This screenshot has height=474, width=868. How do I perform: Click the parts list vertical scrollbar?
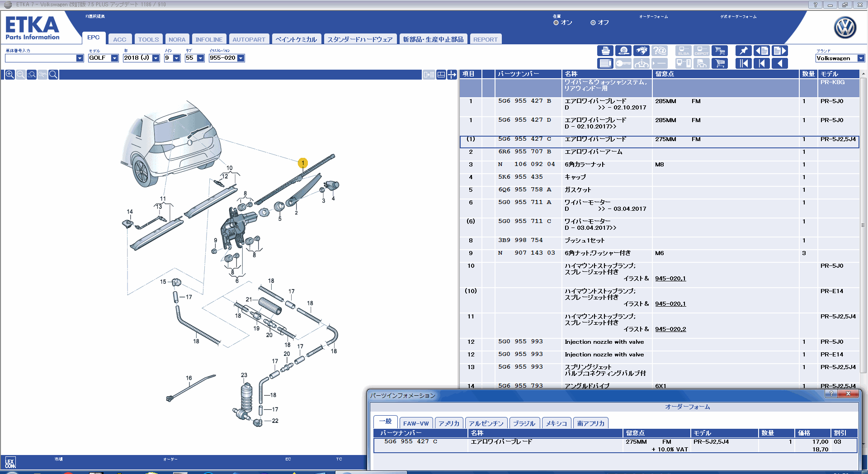(863, 226)
